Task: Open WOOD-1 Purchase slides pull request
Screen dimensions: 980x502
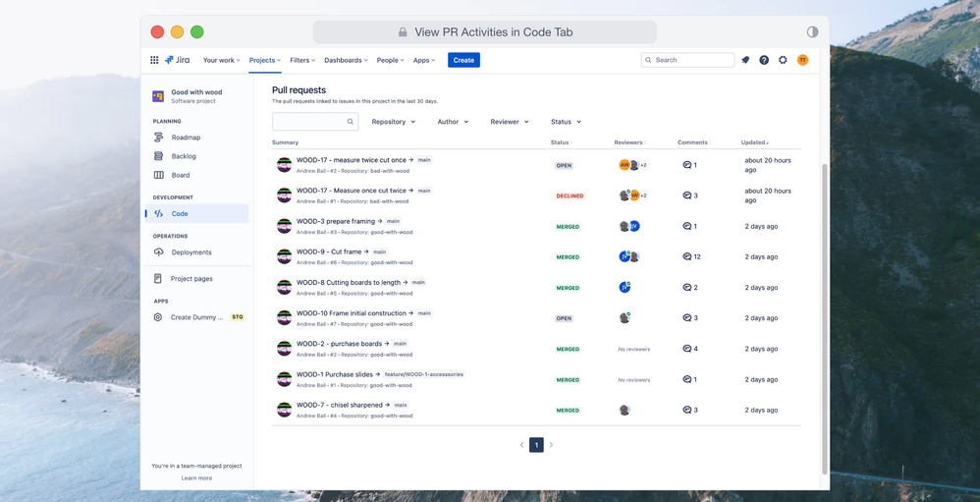Action: (335, 374)
